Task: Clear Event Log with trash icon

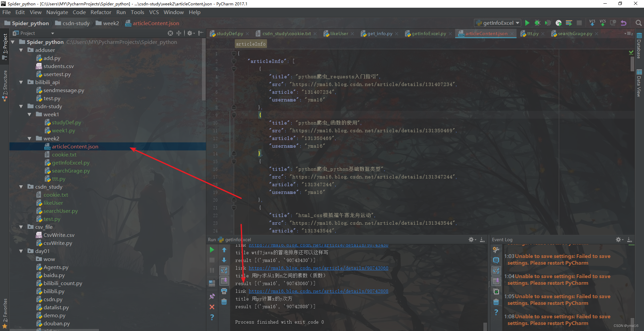Action: [x=496, y=302]
